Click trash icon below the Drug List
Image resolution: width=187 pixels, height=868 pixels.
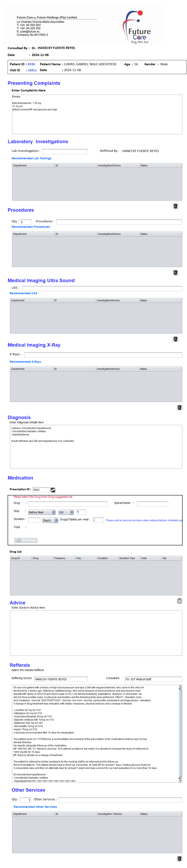click(x=179, y=601)
